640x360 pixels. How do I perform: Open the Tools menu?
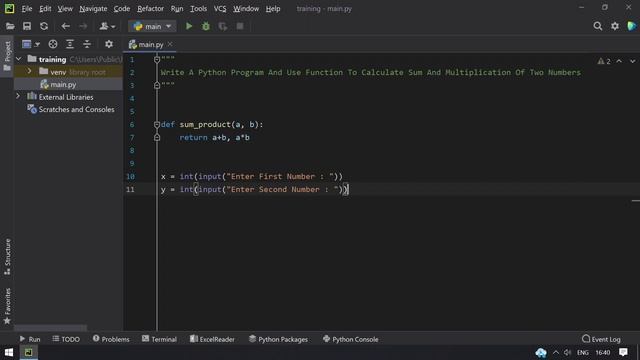pos(198,9)
